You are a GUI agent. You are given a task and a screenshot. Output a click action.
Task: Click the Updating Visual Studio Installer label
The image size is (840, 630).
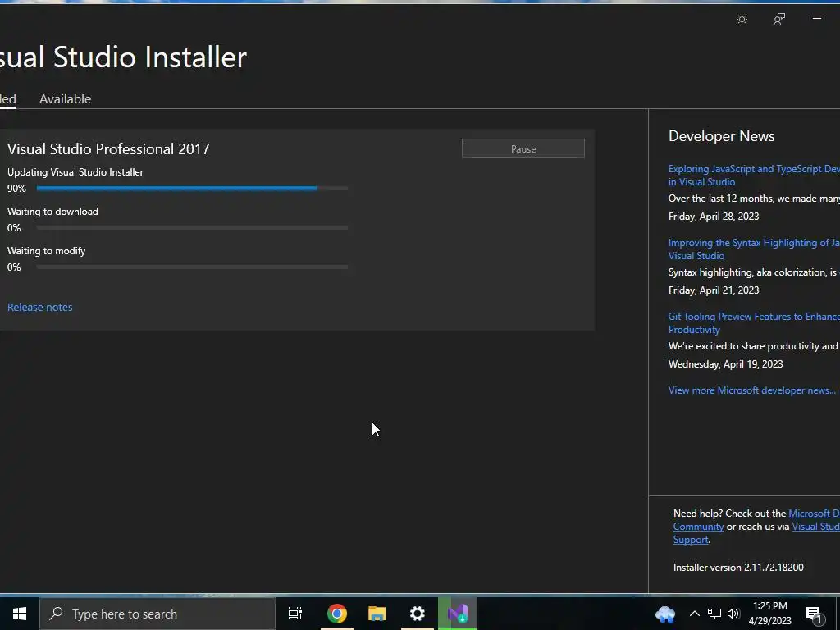coord(75,172)
